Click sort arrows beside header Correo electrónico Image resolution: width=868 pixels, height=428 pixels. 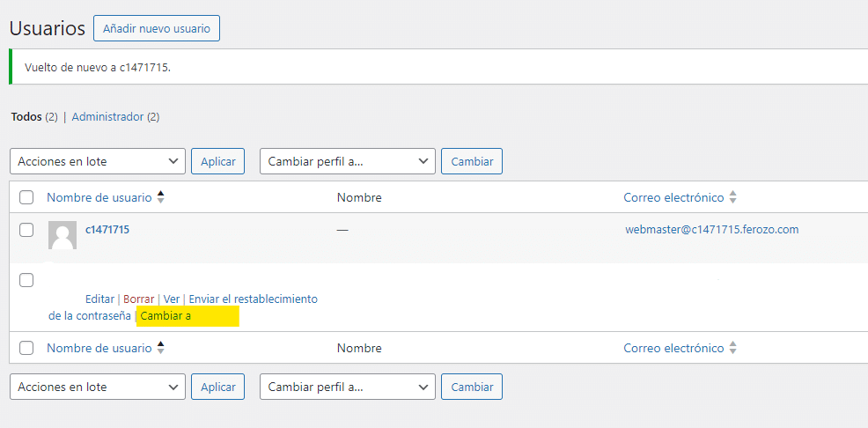[x=732, y=197]
